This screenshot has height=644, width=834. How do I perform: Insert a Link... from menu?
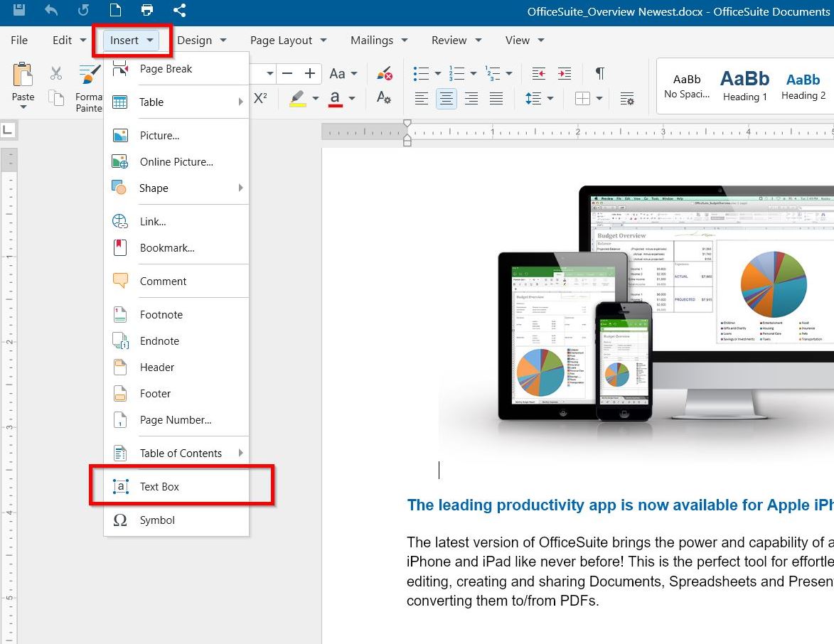click(176, 222)
